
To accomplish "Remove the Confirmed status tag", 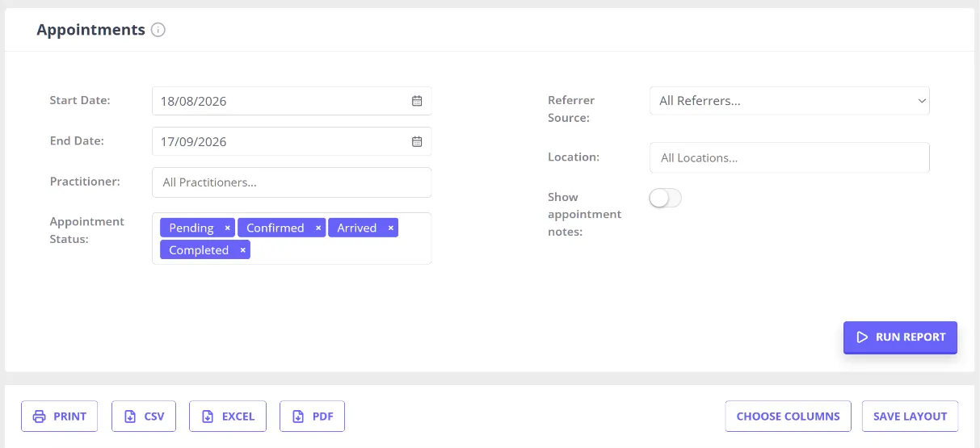I will coord(318,228).
